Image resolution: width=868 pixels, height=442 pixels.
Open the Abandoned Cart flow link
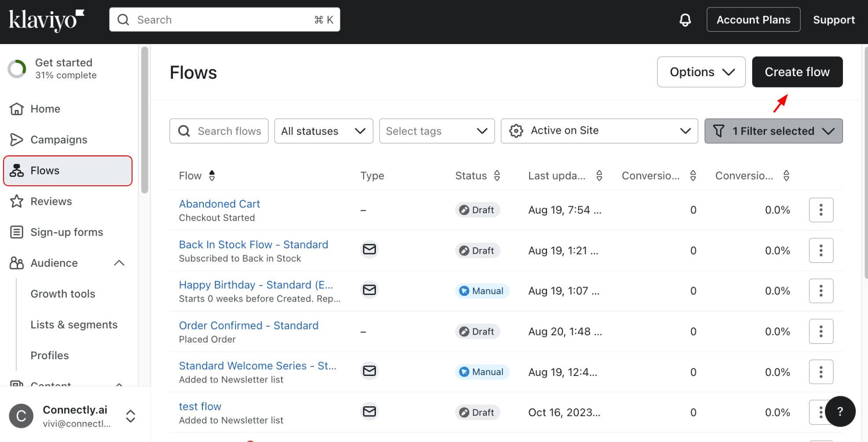[x=219, y=204]
